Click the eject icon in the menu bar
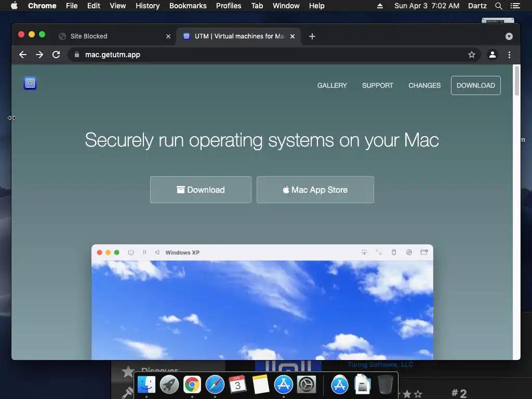The image size is (532, 399). click(x=380, y=6)
